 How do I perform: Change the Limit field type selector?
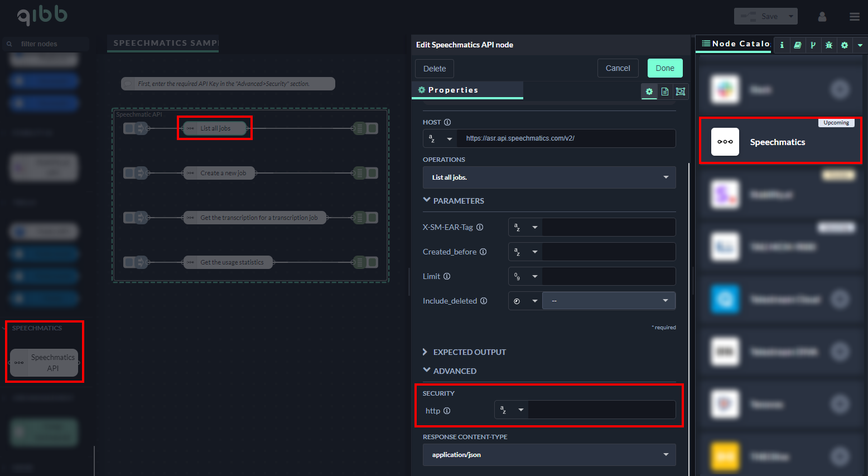[x=525, y=276]
